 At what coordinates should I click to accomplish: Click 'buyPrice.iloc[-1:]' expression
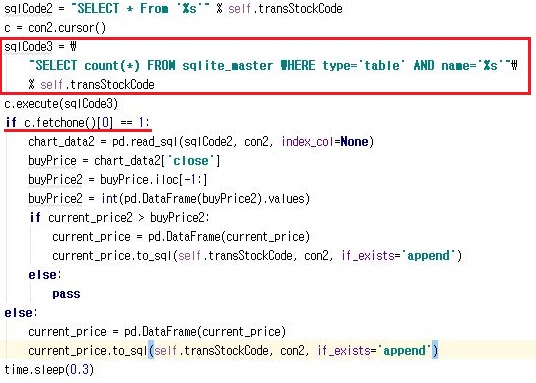[153, 180]
